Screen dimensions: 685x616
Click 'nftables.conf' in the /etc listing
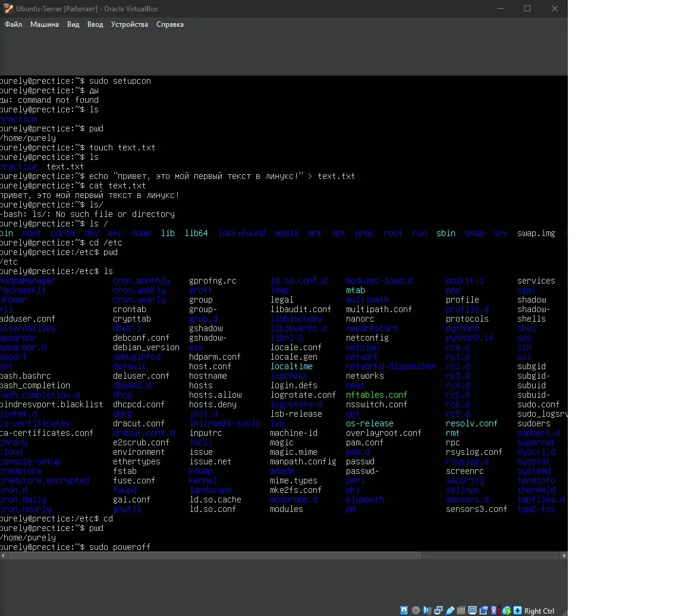[376, 395]
